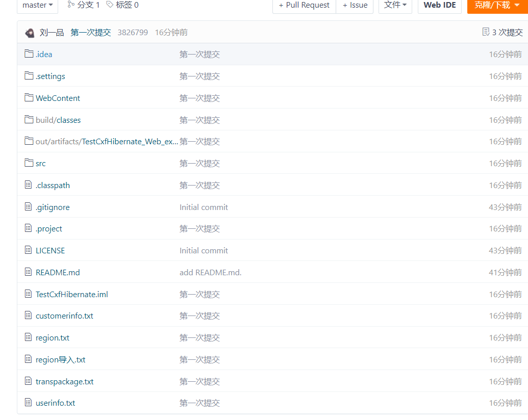Click the folder icon of .settings
528x420 pixels.
29,76
